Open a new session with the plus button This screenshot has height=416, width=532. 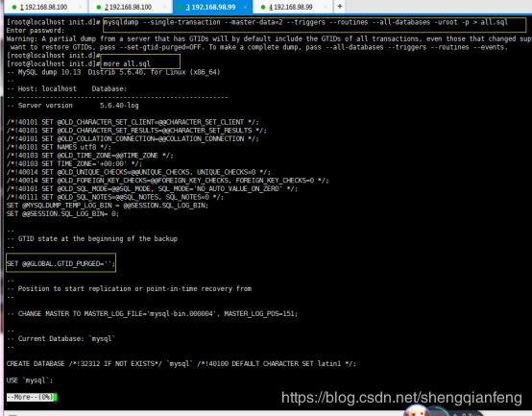340,6
